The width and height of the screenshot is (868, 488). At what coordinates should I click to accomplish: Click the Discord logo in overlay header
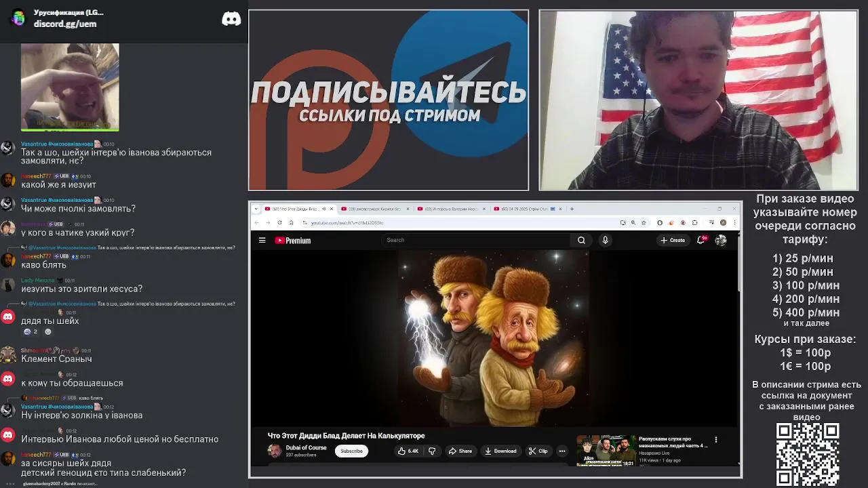pos(231,18)
